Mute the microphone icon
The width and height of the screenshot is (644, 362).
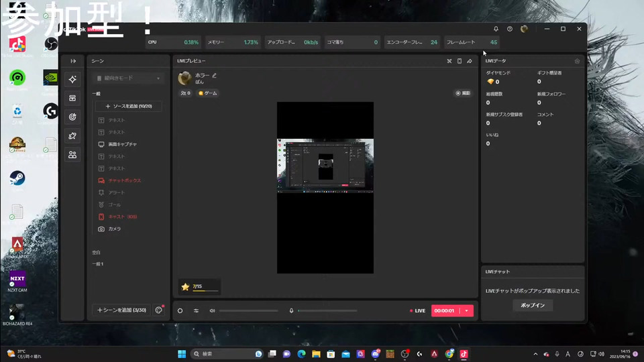coord(291,310)
